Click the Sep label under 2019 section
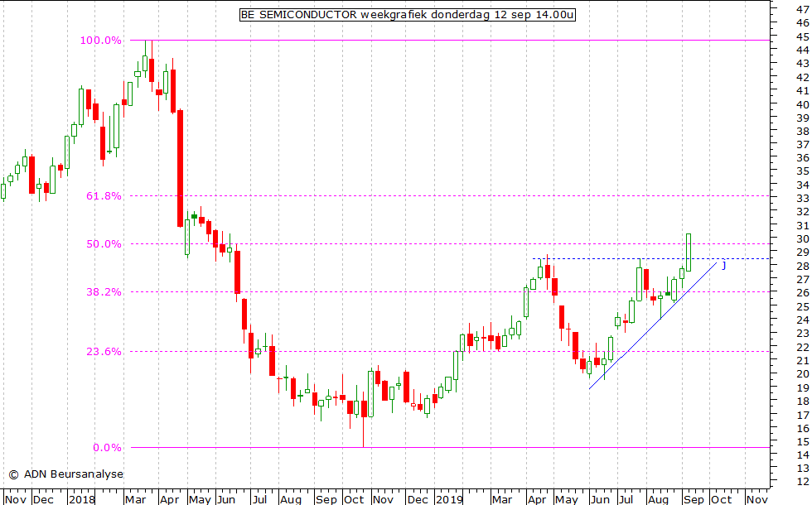The image size is (812, 505). pos(694,500)
